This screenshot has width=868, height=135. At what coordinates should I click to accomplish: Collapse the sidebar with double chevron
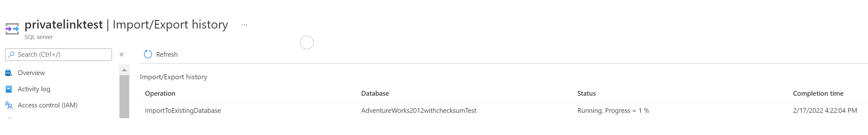[x=122, y=55]
